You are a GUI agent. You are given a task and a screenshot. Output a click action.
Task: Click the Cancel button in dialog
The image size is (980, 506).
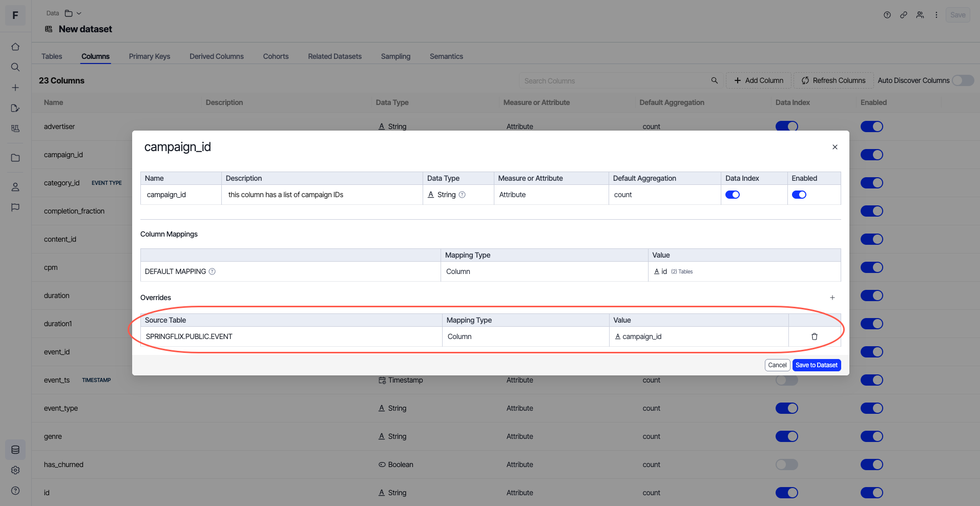point(777,365)
